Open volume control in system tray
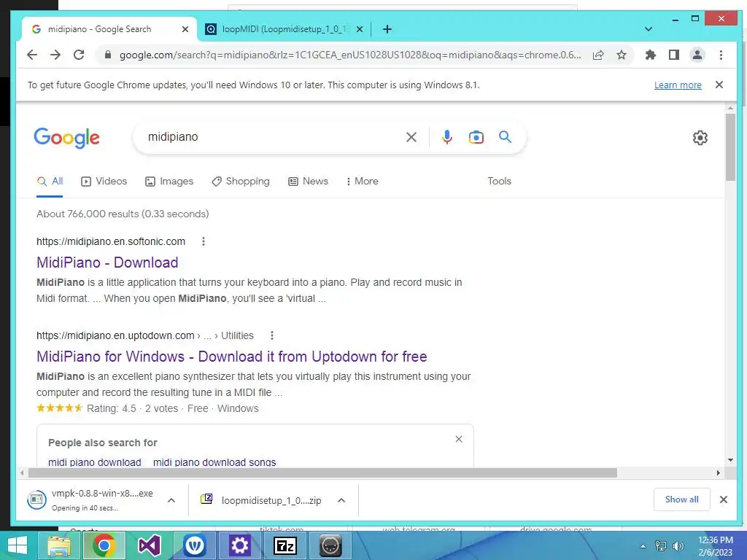This screenshot has height=560, width=747. [678, 546]
